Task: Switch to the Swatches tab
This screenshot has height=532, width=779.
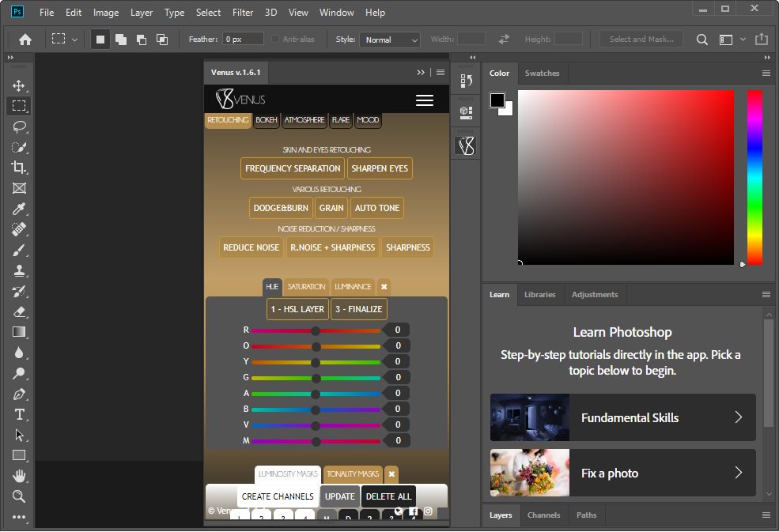Action: pyautogui.click(x=542, y=73)
